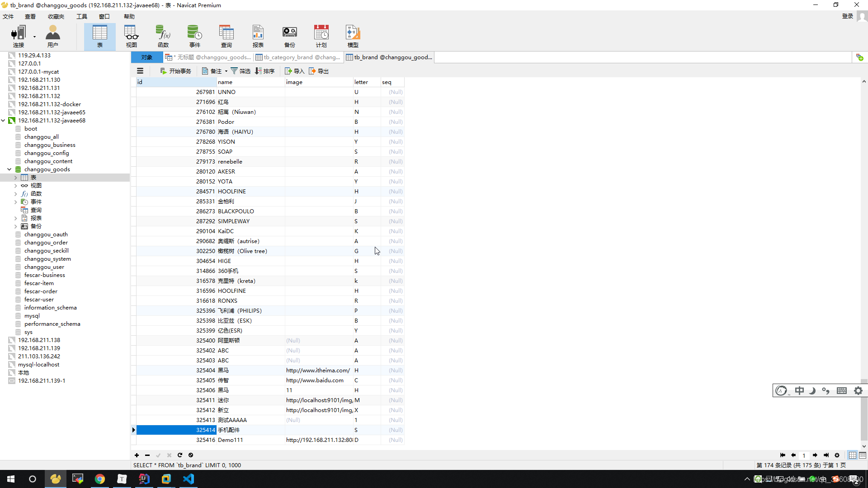Click the add record plus icon

(137, 455)
